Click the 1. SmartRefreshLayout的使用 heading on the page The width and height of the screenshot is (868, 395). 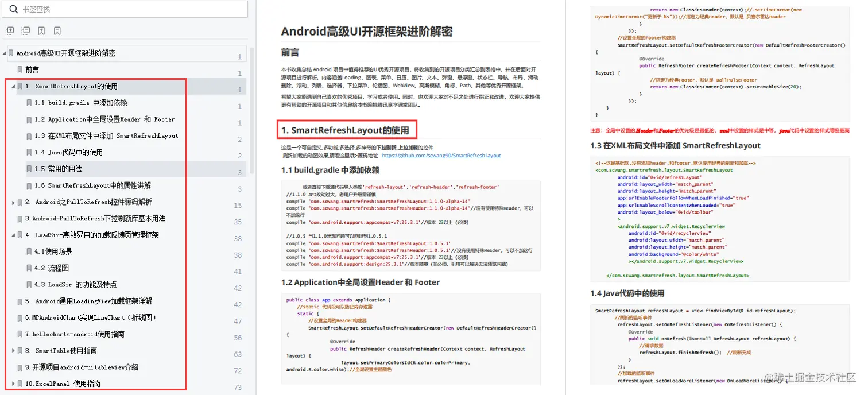(x=345, y=130)
